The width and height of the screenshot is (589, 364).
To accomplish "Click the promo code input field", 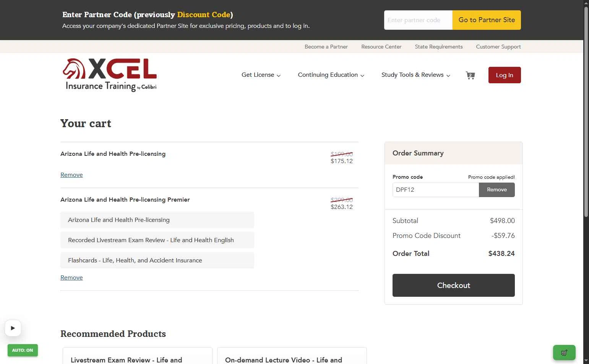I will (436, 190).
